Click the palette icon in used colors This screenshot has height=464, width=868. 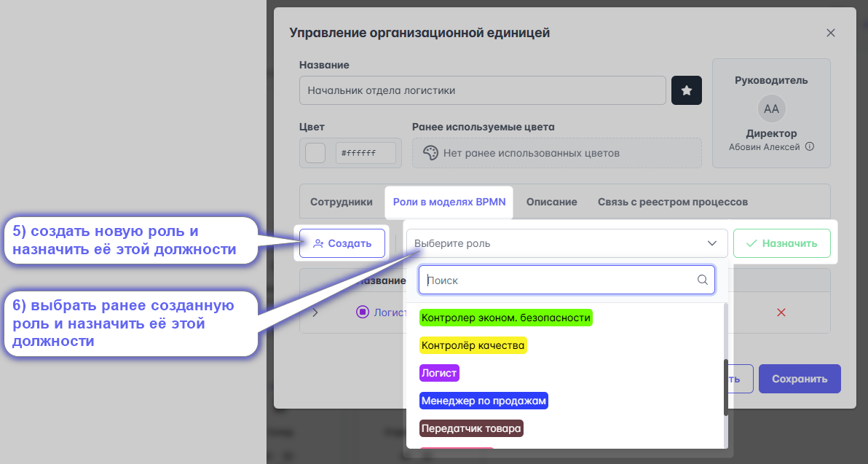tap(430, 153)
